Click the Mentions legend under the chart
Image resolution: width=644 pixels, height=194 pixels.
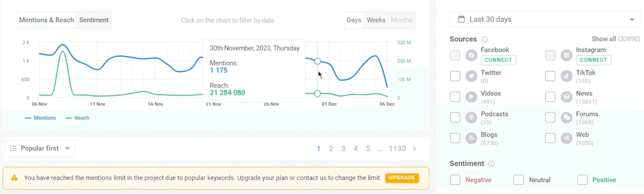40,118
